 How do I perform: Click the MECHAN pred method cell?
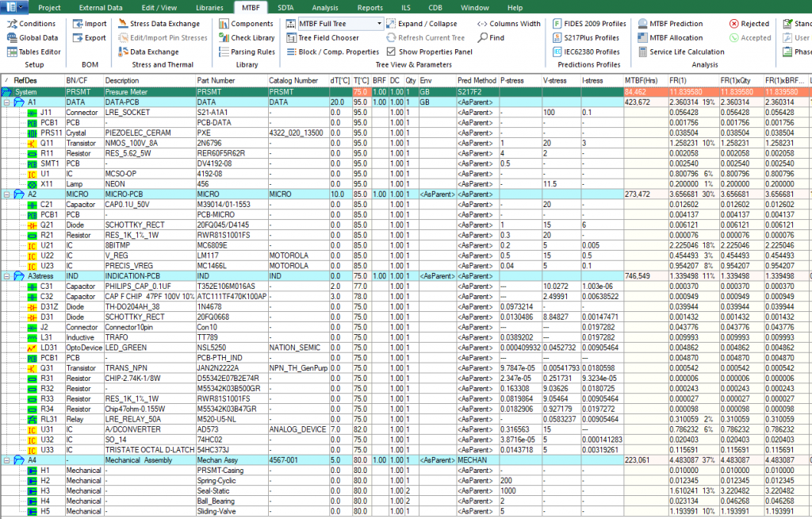point(477,460)
